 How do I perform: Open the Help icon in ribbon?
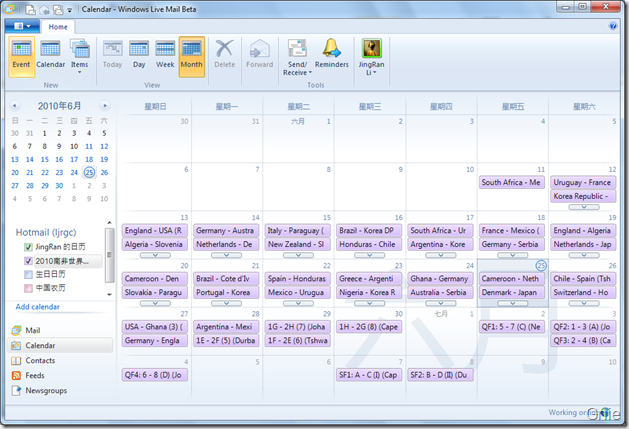tap(613, 26)
